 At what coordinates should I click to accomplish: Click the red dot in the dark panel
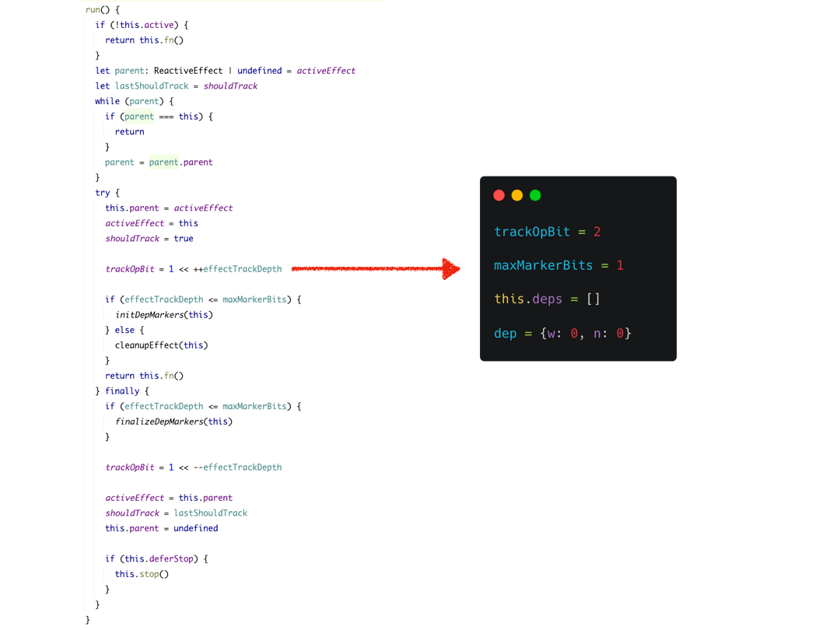[499, 195]
